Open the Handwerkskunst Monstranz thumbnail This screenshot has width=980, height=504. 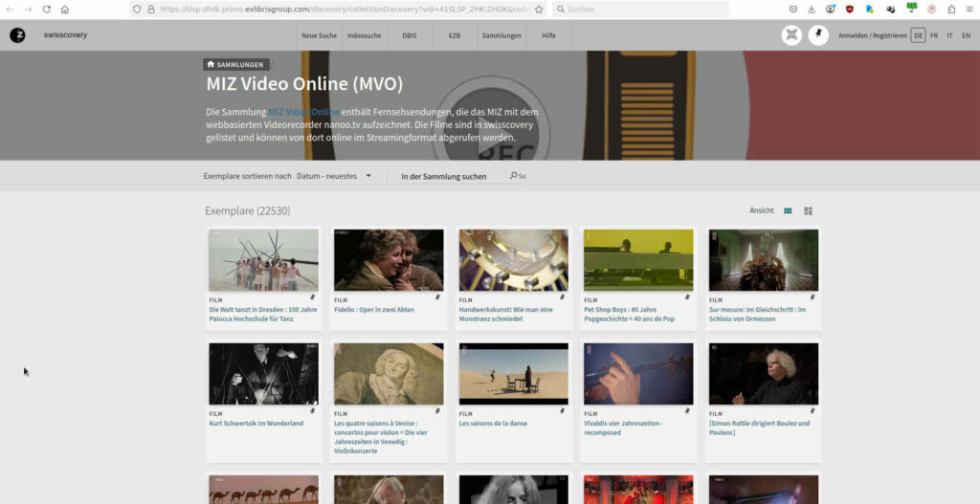click(x=514, y=260)
